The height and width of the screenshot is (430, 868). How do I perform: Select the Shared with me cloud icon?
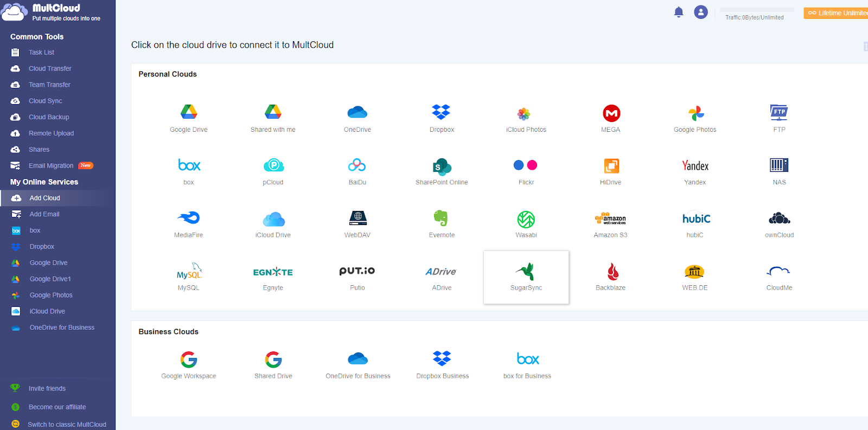click(273, 112)
